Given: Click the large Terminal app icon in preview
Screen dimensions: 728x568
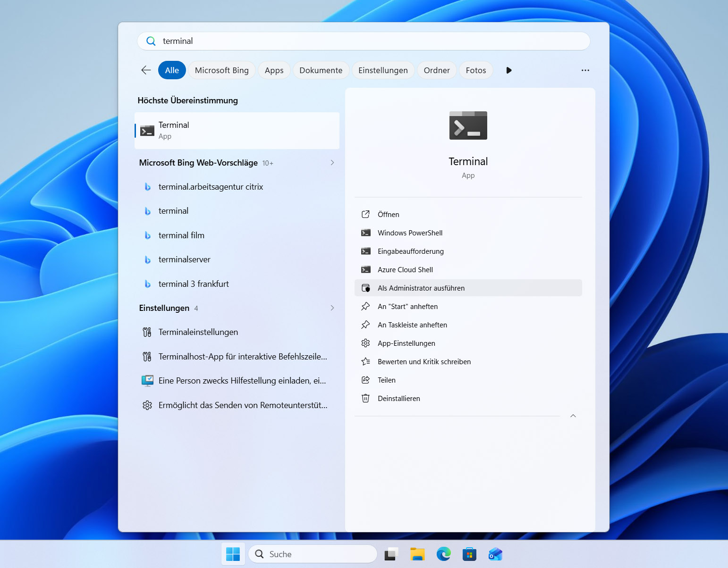Looking at the screenshot, I should 468,125.
